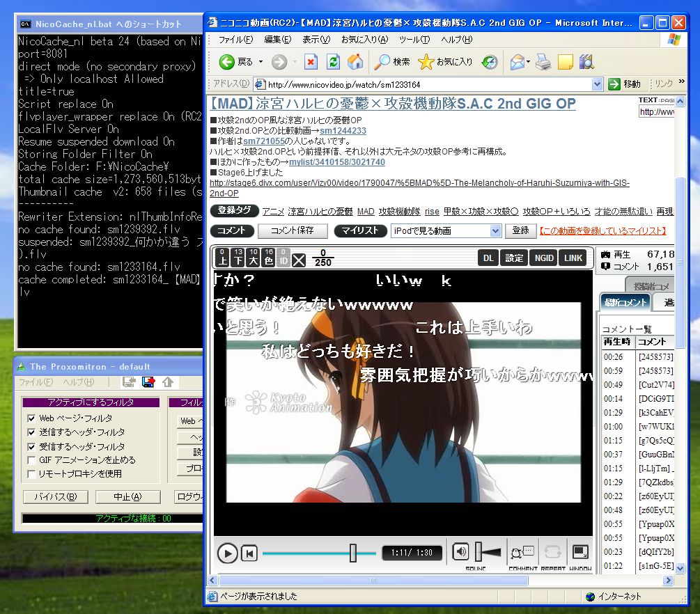Select the 大 comment size button
This screenshot has height=614, width=700.
click(x=254, y=258)
